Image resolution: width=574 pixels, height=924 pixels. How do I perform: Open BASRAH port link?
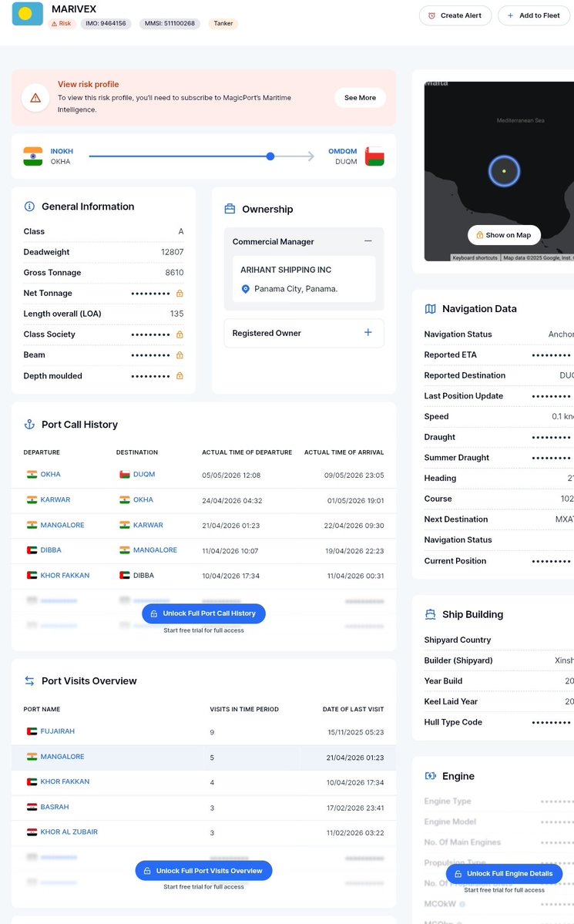click(55, 807)
